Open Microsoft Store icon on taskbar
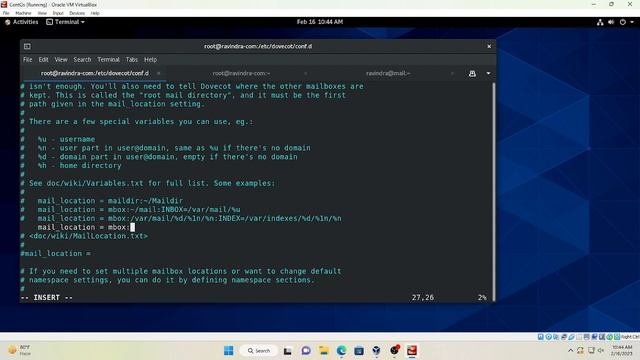 click(359, 351)
